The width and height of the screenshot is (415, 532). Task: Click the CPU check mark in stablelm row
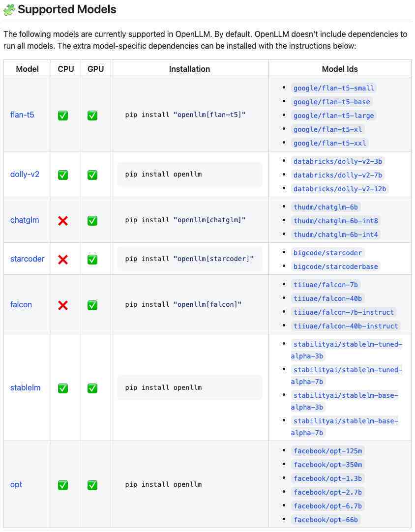(x=63, y=388)
